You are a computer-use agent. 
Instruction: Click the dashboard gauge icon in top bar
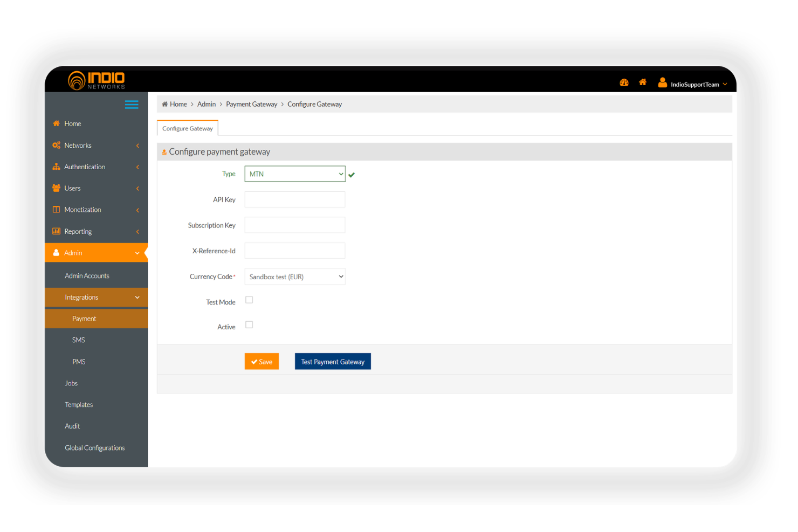[x=624, y=82]
